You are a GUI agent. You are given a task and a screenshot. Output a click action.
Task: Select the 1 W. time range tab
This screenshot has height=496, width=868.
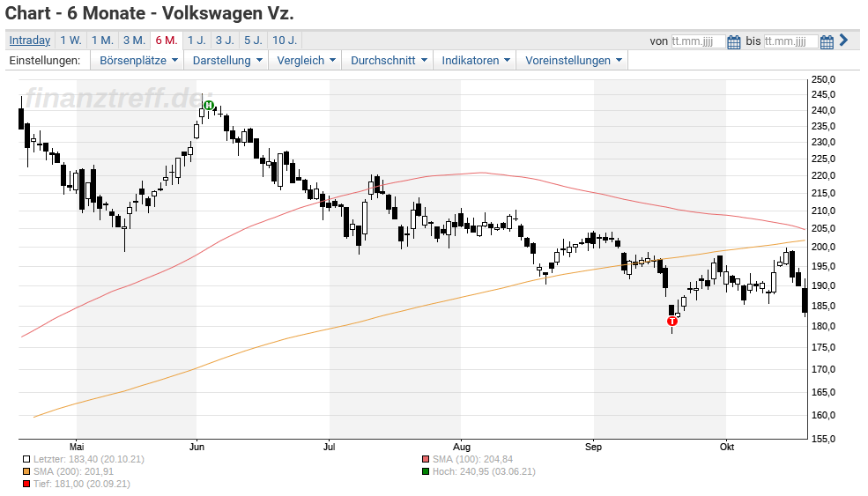70,41
